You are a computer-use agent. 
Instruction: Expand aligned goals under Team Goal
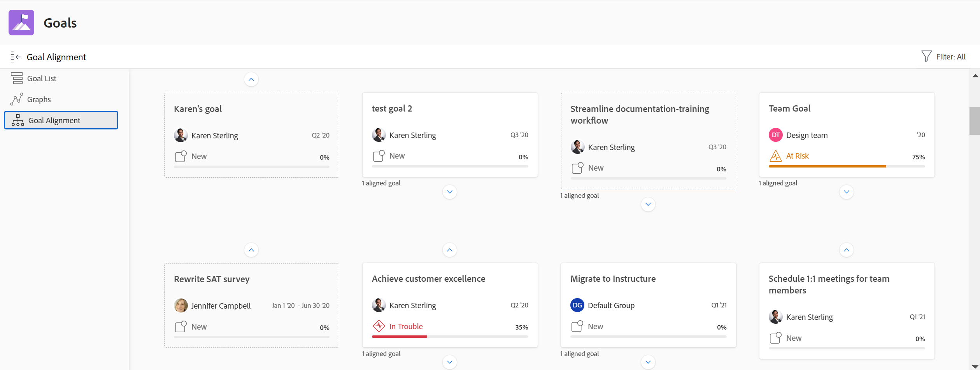tap(847, 192)
